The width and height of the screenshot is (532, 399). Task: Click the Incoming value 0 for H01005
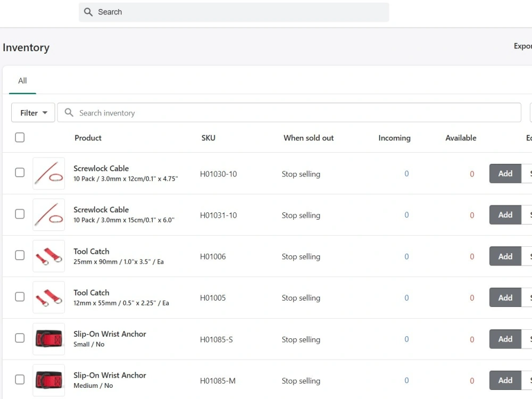(406, 298)
